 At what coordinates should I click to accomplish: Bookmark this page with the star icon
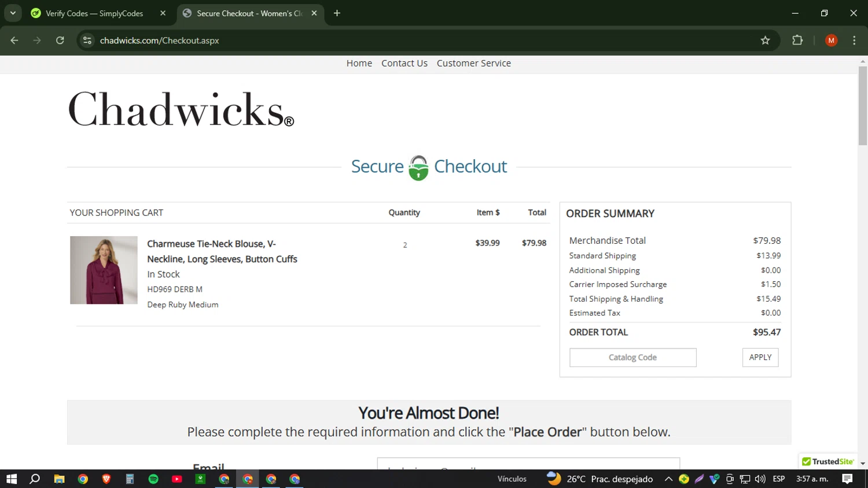(x=765, y=41)
